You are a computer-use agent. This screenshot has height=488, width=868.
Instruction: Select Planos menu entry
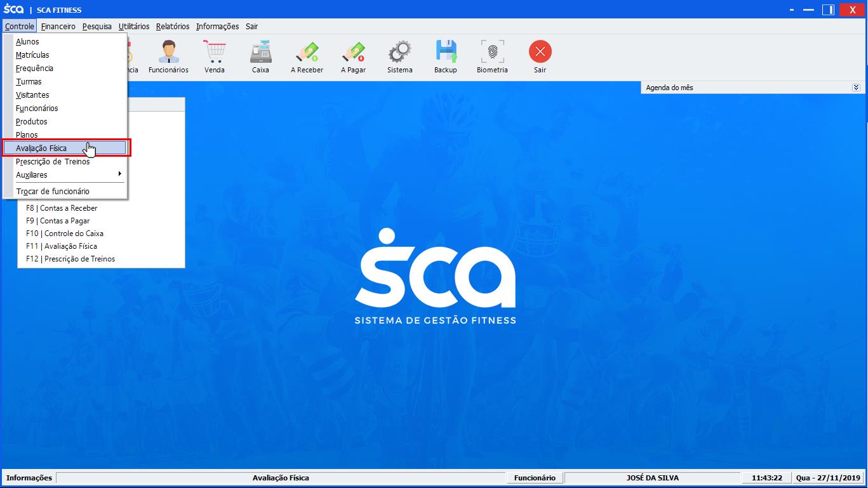tap(64, 135)
